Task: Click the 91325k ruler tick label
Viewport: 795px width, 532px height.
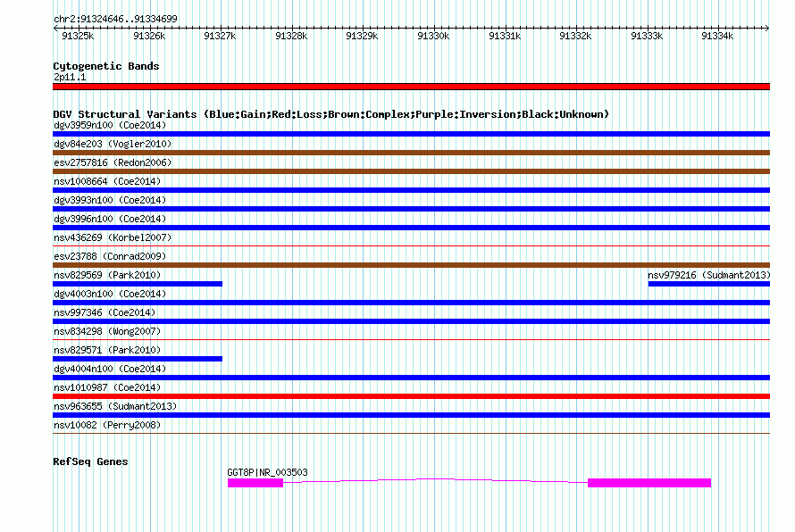Action: [78, 36]
